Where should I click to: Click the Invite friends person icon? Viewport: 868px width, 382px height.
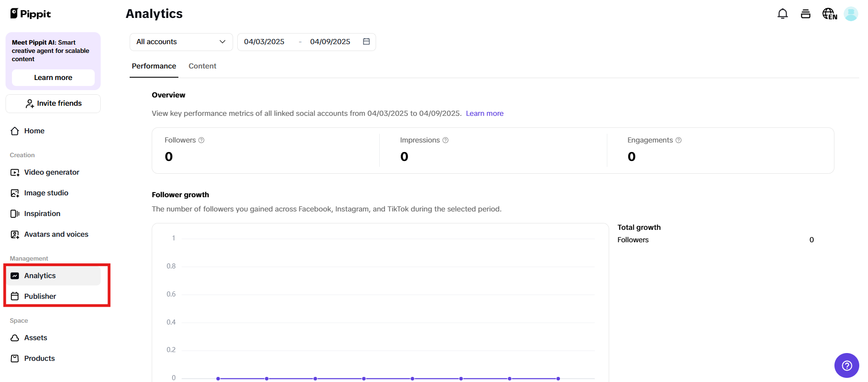click(x=30, y=104)
